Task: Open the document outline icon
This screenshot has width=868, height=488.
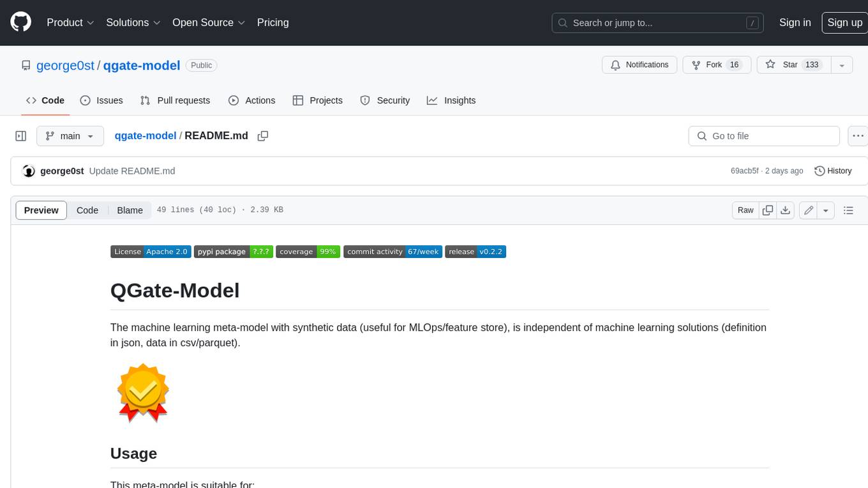Action: tap(848, 210)
